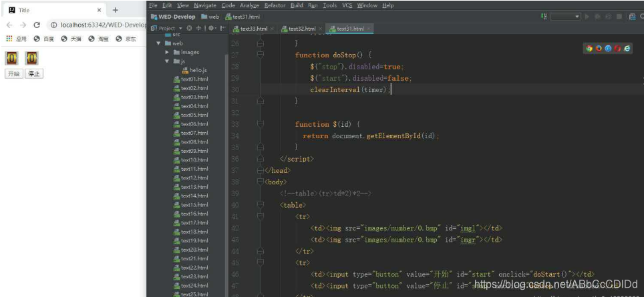Screen dimensions: 644x297
Task: Select hello.js in the project tree
Action: pyautogui.click(x=194, y=70)
